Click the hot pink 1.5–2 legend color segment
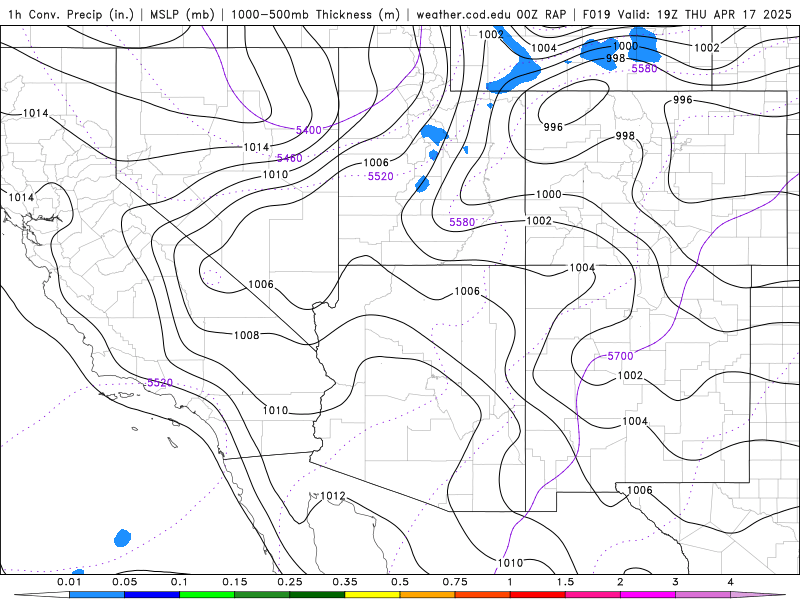Viewport: 800px width, 600px height. [x=593, y=595]
